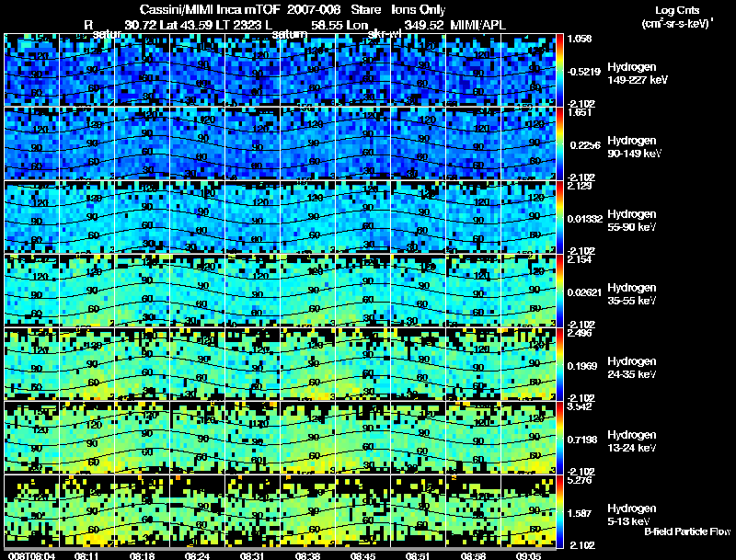736x560 pixels.
Task: Click the MIMI/APL header text
Action: 477,25
